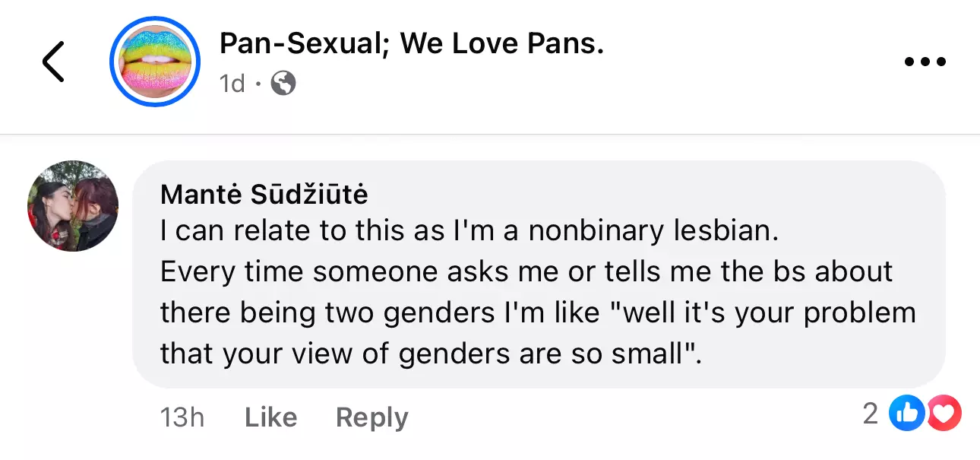Show the reaction count of 2
Screen dimensions: 980x460
[870, 414]
